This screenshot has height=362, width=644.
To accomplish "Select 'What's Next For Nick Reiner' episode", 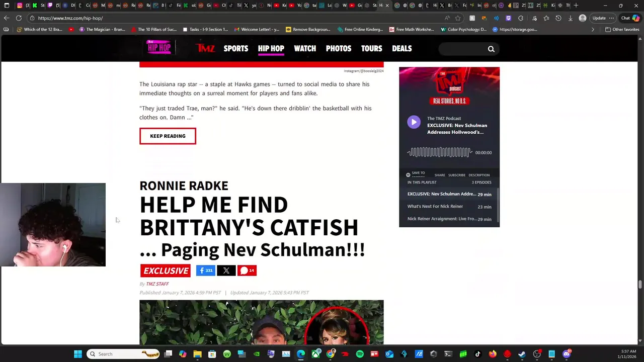I will (449, 207).
